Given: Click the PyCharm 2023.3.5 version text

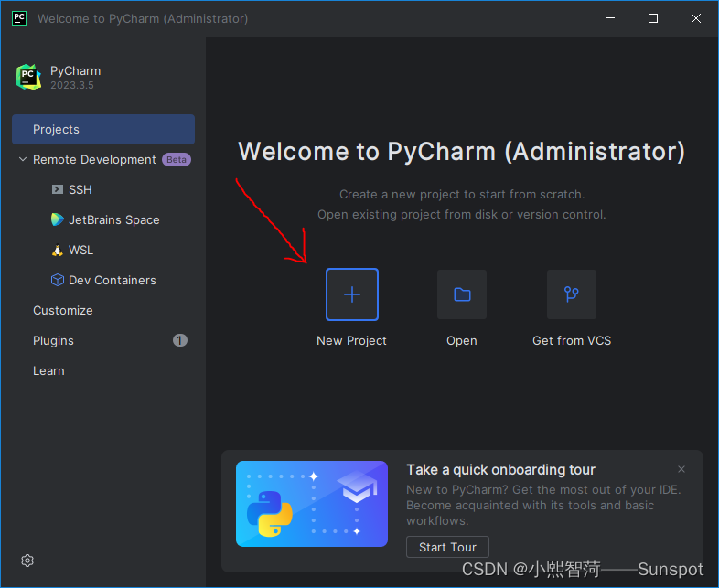Looking at the screenshot, I should point(72,85).
